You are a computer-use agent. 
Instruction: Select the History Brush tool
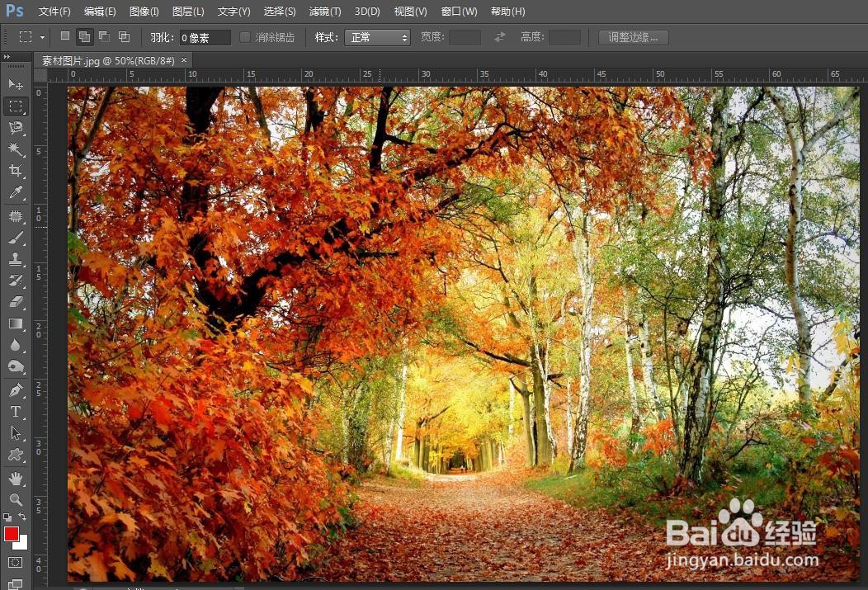point(16,281)
